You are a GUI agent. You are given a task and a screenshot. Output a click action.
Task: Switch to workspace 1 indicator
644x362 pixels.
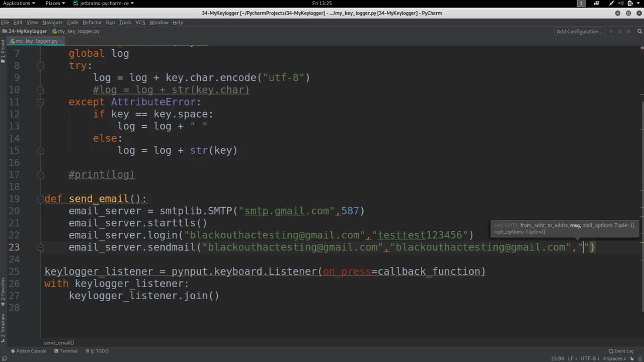click(581, 4)
